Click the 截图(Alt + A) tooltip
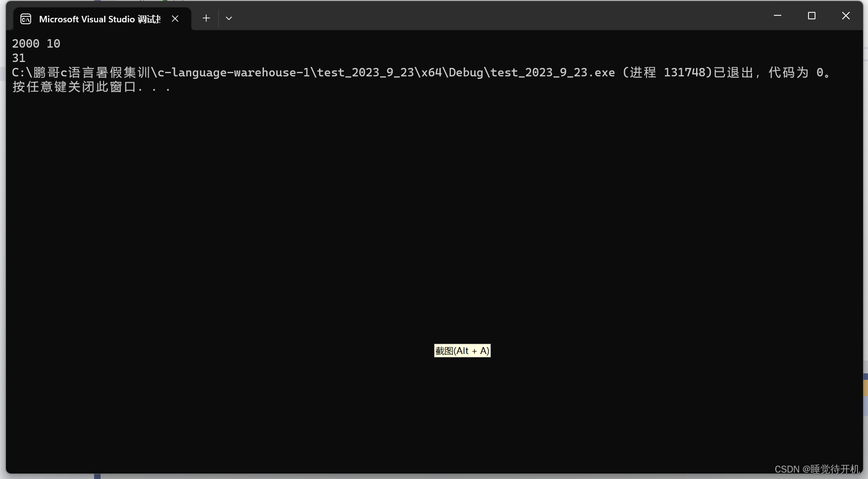 click(462, 351)
